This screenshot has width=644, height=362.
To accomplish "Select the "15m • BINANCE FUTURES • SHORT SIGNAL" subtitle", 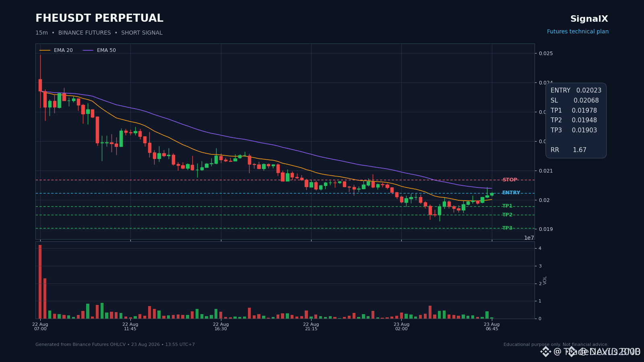I will point(99,33).
